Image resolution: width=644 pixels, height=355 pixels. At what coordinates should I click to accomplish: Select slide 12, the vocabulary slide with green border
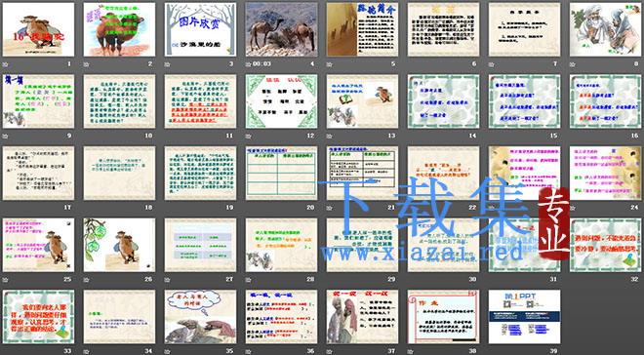tap(281, 101)
